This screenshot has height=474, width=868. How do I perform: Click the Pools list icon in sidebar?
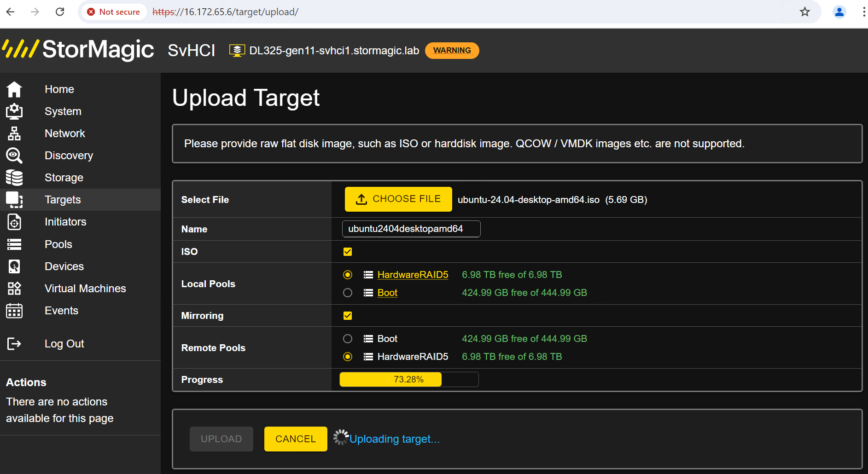point(14,244)
